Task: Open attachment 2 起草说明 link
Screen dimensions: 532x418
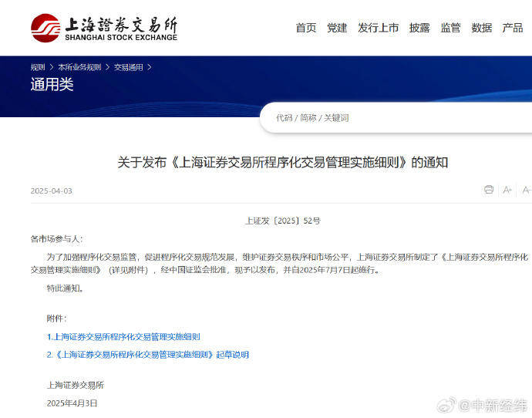Action: click(x=148, y=355)
